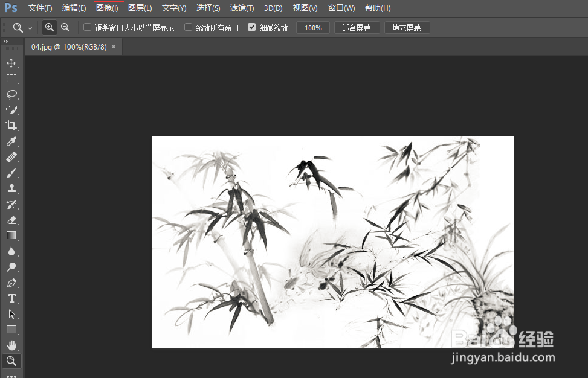The height and width of the screenshot is (378, 588).
Task: Select the Lasso tool
Action: [11, 94]
